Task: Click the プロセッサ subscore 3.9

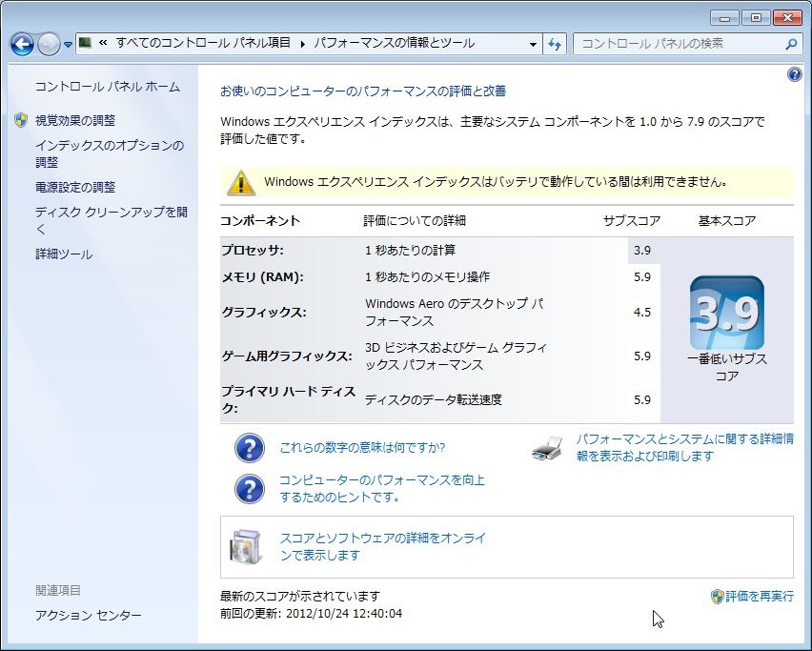Action: pos(642,250)
